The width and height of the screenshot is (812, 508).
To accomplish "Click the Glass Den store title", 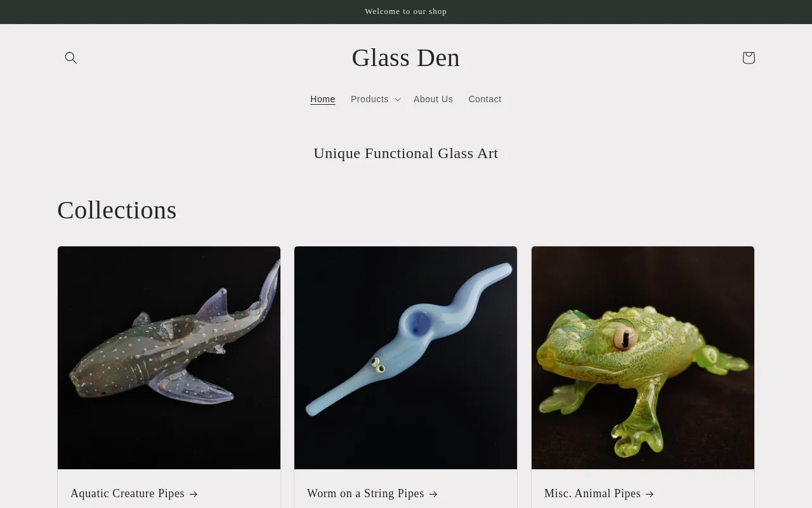I will click(406, 58).
